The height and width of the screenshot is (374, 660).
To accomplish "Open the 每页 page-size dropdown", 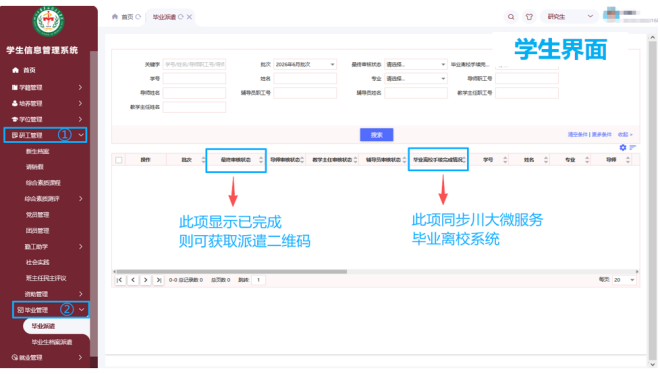I will tap(624, 280).
